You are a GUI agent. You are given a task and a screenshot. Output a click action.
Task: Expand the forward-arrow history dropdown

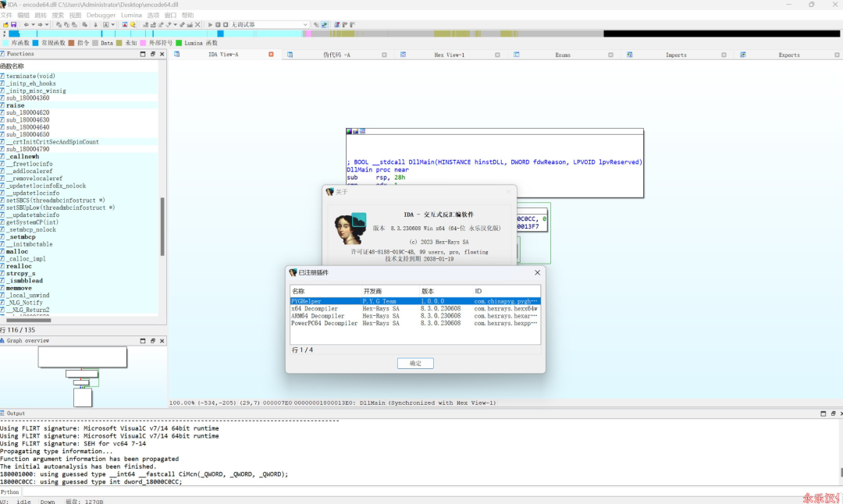47,25
